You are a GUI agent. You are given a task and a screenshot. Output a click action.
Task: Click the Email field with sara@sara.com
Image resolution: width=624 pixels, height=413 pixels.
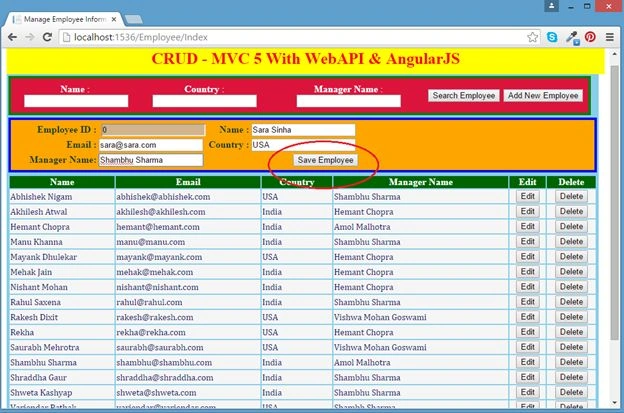click(151, 145)
